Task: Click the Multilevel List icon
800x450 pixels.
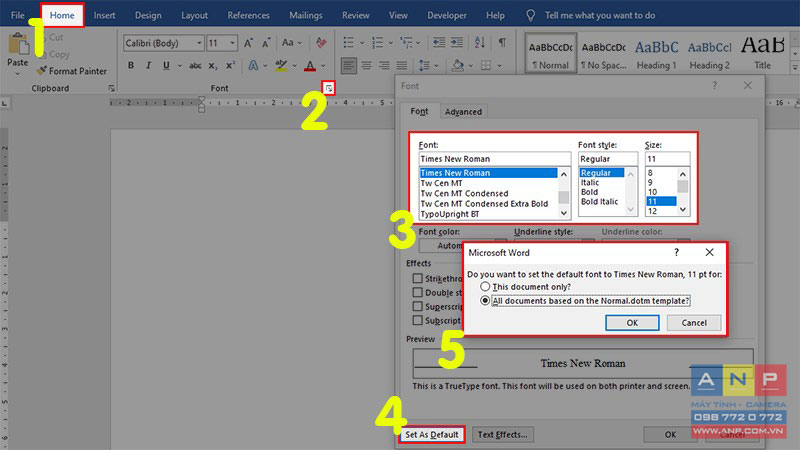Action: point(406,42)
